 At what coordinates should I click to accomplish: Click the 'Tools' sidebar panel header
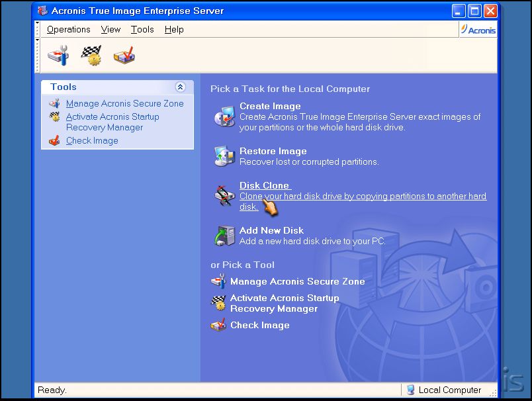117,87
